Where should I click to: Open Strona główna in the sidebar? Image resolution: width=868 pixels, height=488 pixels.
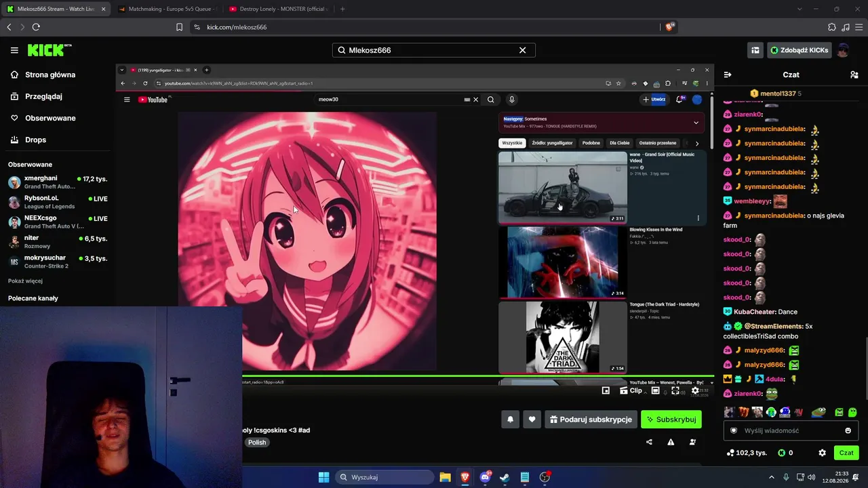pos(43,75)
